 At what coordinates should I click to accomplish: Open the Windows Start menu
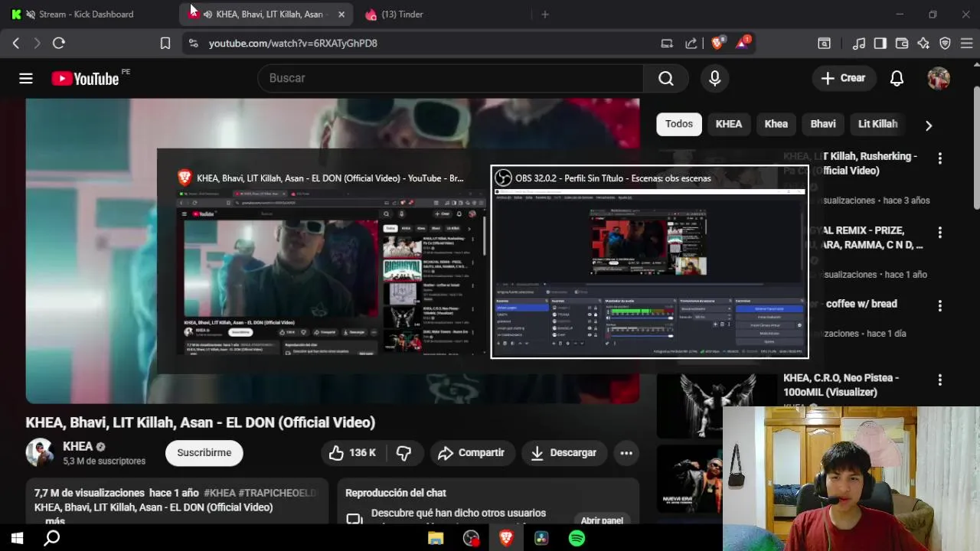tap(17, 539)
